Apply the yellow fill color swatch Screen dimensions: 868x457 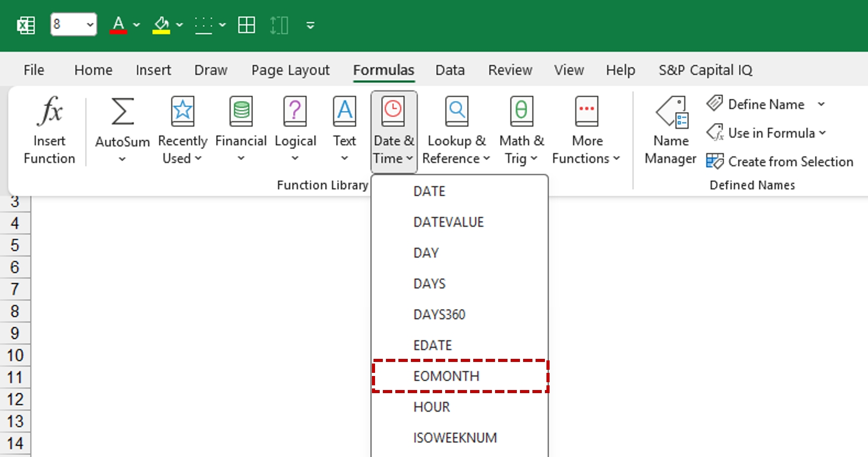pos(161,25)
